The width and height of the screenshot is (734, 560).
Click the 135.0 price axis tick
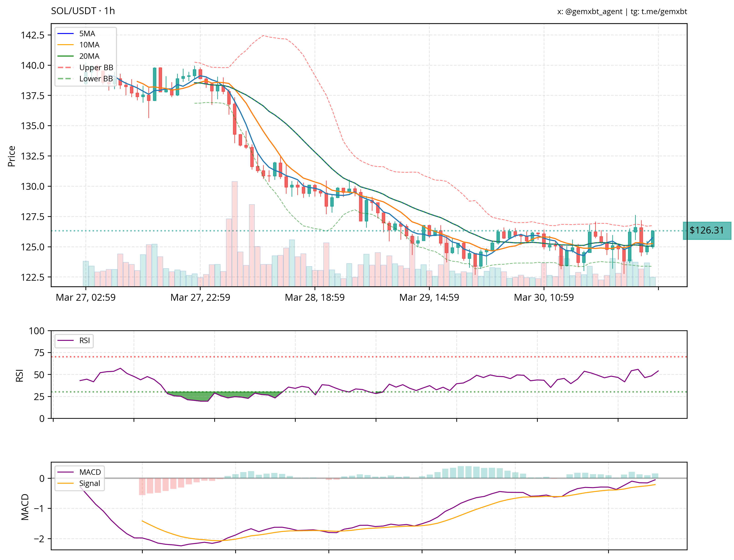[32, 126]
